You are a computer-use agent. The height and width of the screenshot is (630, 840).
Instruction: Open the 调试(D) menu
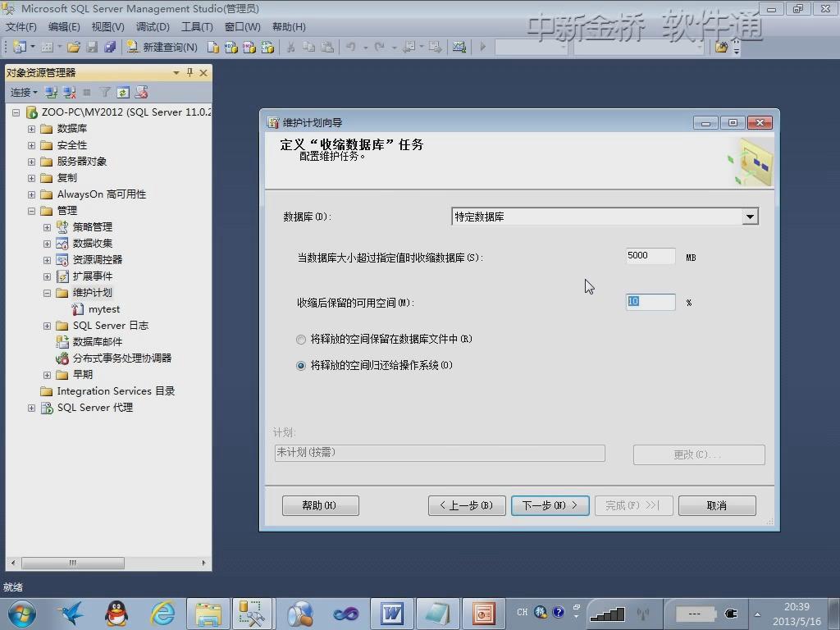coord(153,27)
